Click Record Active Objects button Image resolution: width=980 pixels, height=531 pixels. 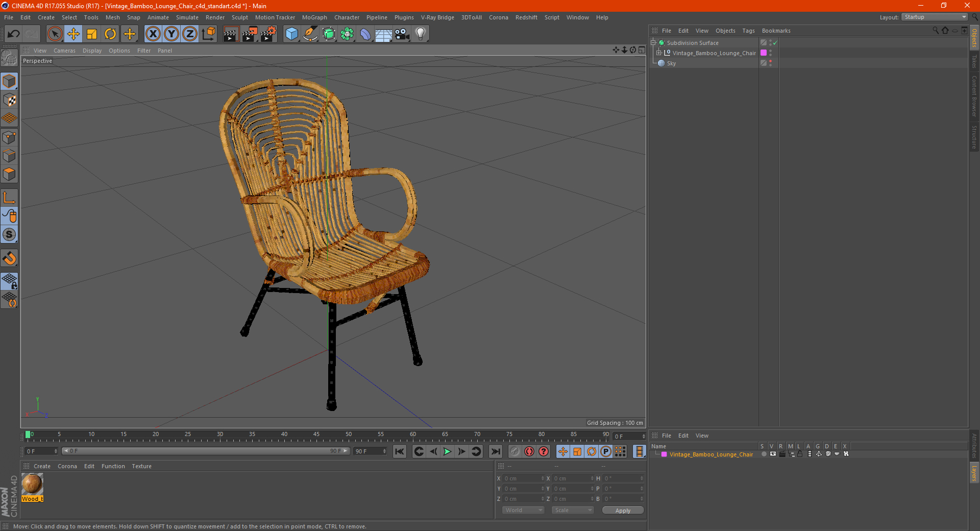515,451
